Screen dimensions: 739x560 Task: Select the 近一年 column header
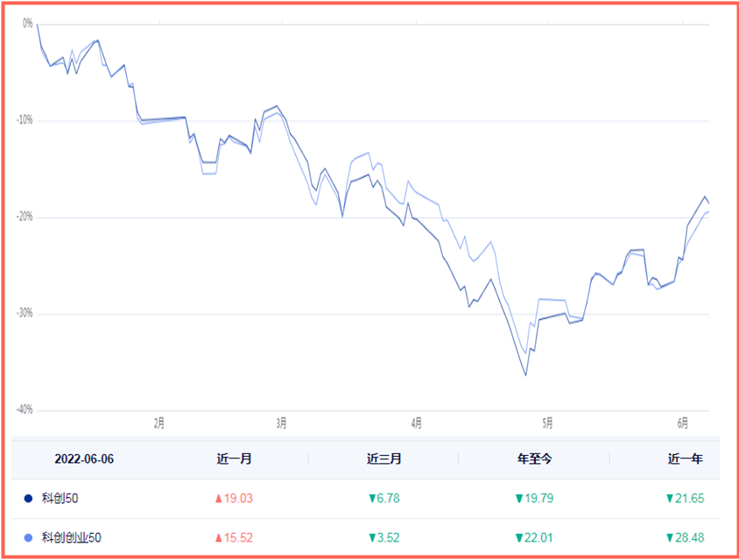(x=686, y=458)
